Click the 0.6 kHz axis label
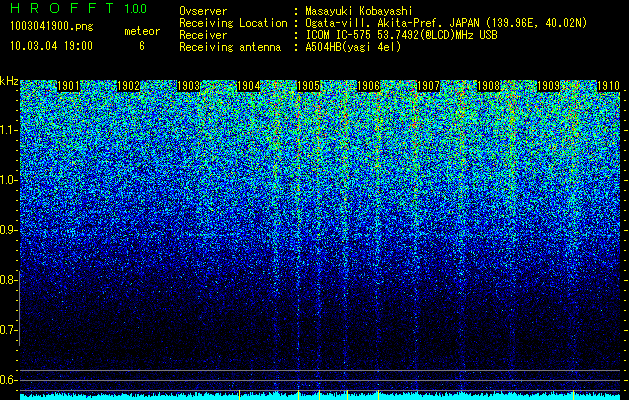The width and height of the screenshot is (629, 400). (x=8, y=380)
